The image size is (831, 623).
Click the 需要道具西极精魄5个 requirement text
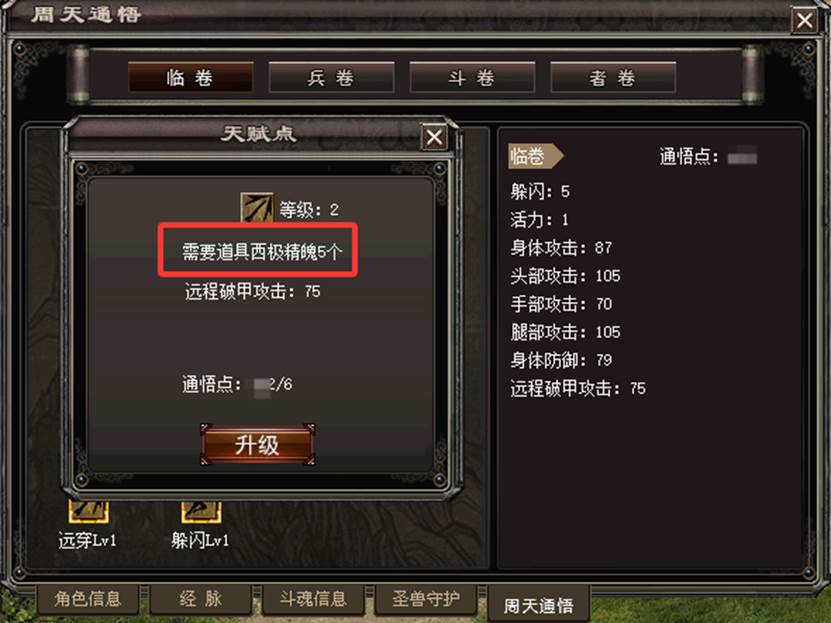[262, 251]
